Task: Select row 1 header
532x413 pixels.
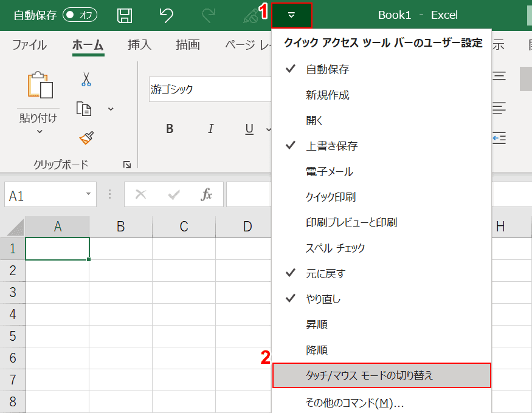Action: (13, 248)
